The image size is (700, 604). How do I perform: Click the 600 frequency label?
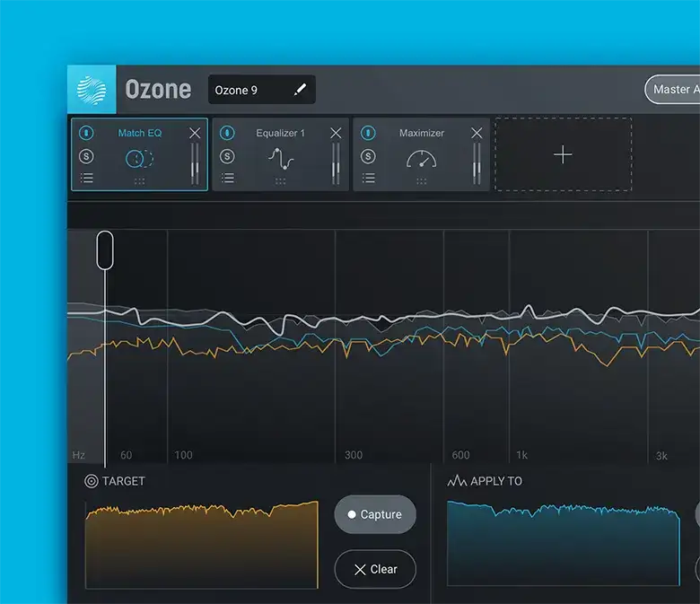tap(460, 455)
